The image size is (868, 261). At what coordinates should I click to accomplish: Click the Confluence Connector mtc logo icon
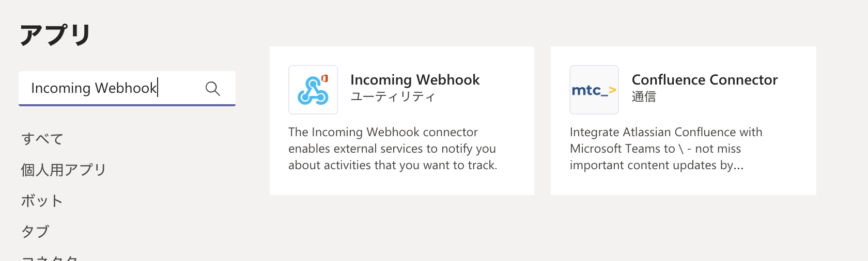point(594,90)
